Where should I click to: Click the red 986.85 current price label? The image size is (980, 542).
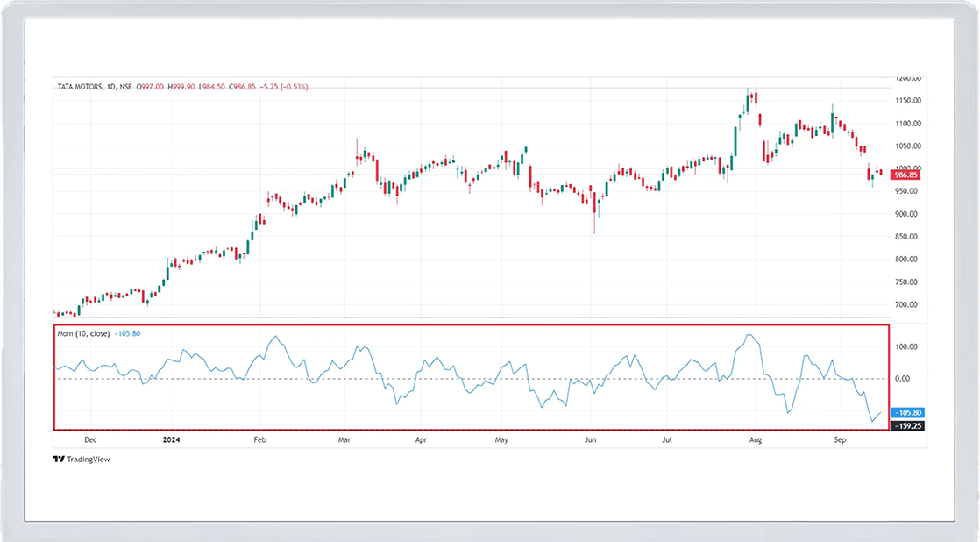click(905, 175)
